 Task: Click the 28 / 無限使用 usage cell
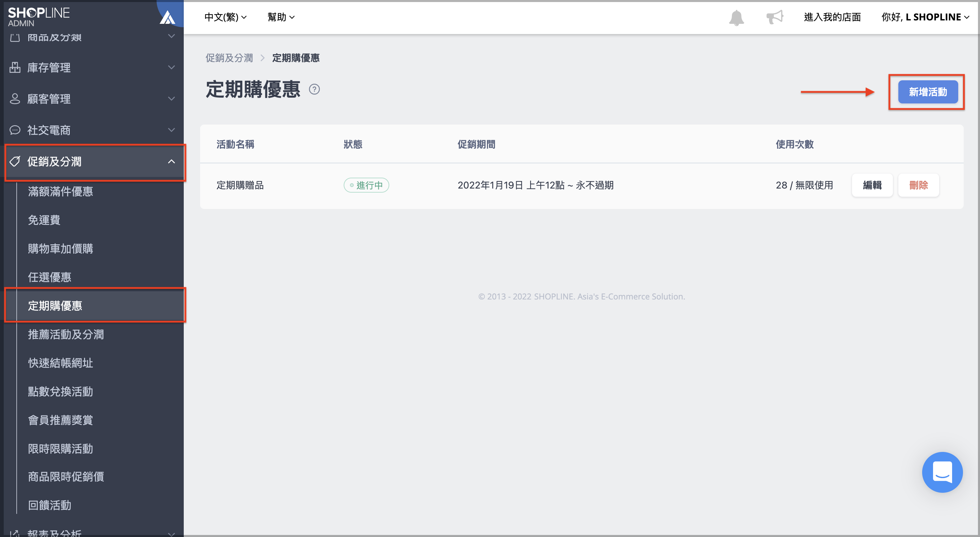[x=805, y=185]
